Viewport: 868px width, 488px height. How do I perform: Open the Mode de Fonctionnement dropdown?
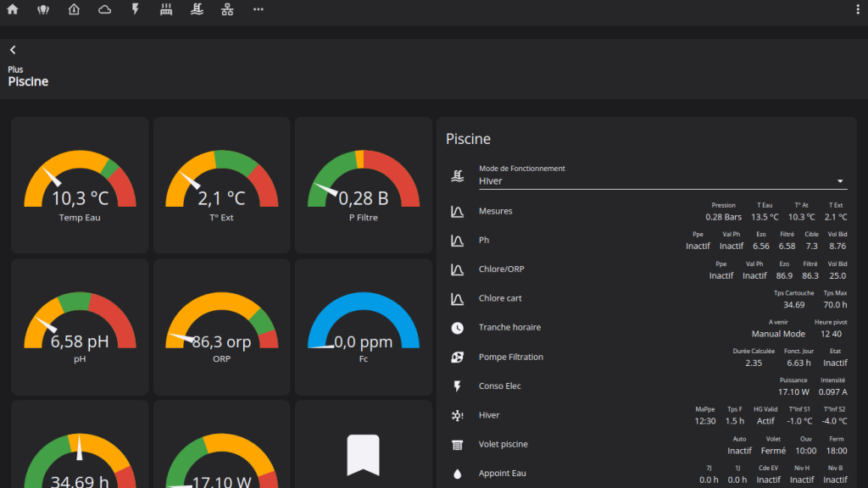pyautogui.click(x=663, y=176)
